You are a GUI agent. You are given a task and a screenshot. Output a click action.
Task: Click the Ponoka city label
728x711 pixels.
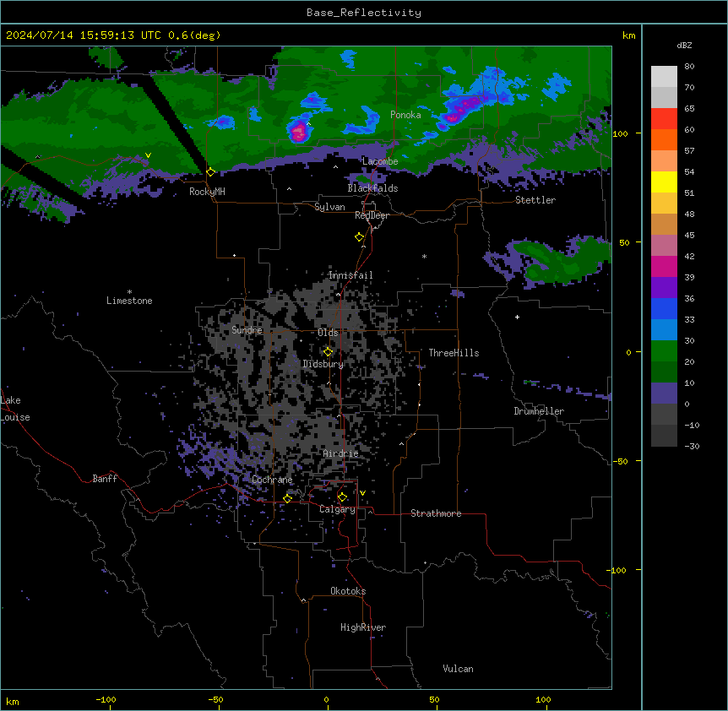coord(405,115)
